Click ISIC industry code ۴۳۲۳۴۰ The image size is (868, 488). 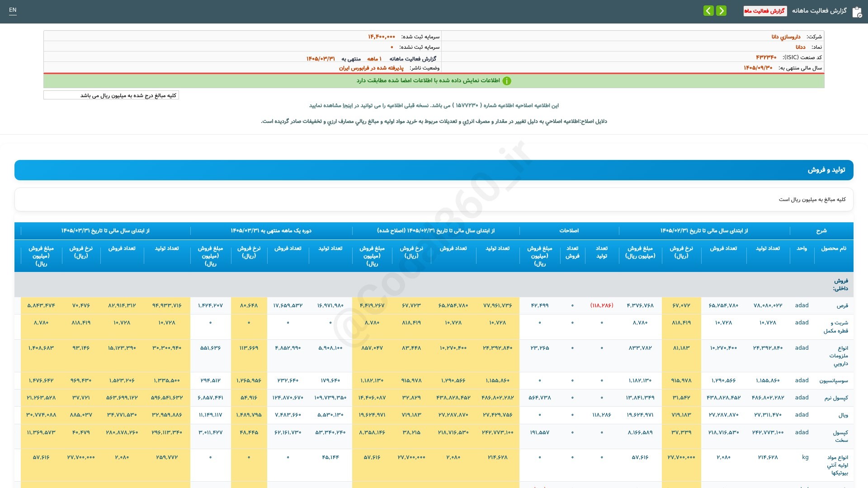[x=766, y=57]
